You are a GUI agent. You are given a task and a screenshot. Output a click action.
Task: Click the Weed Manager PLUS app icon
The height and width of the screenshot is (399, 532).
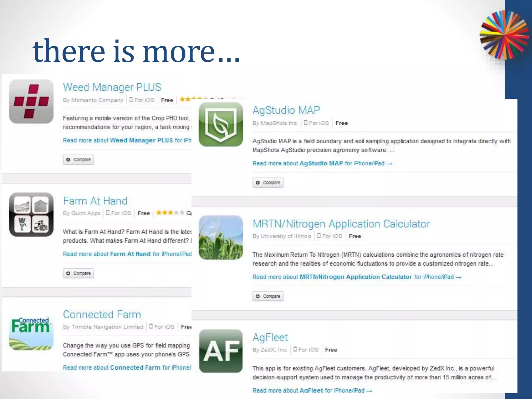coord(31,101)
